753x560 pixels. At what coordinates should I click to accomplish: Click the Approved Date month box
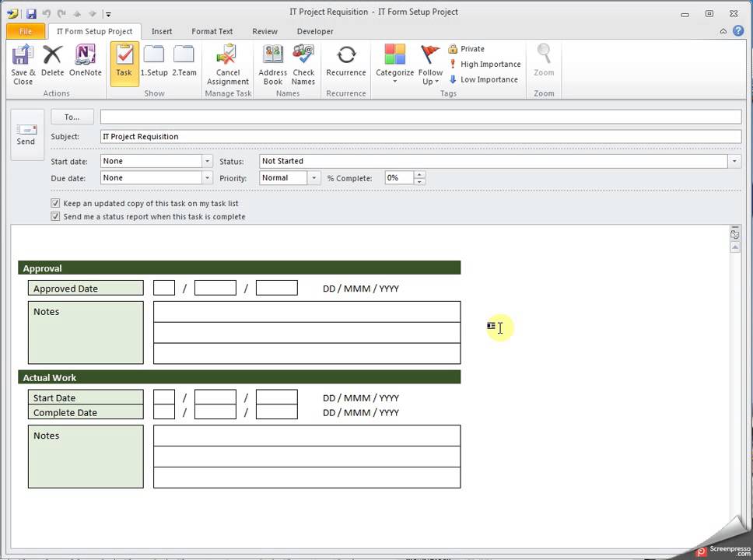tap(215, 288)
